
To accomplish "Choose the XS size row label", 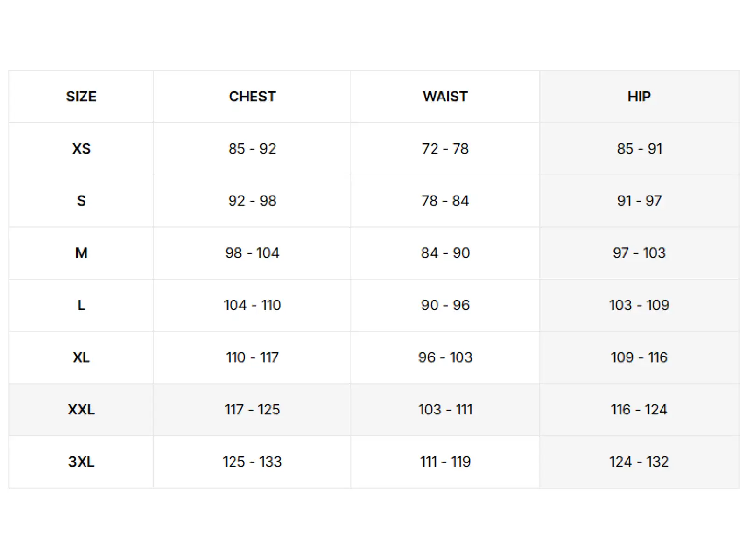I will click(81, 149).
